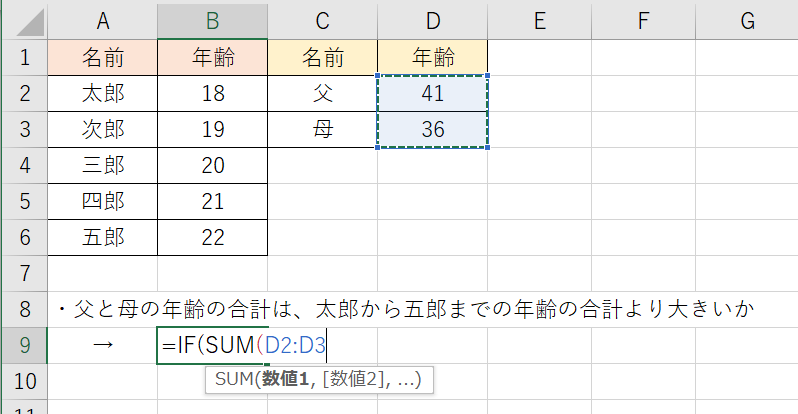Viewport: 798px width, 414px height.
Task: Select column A header
Action: [103, 21]
